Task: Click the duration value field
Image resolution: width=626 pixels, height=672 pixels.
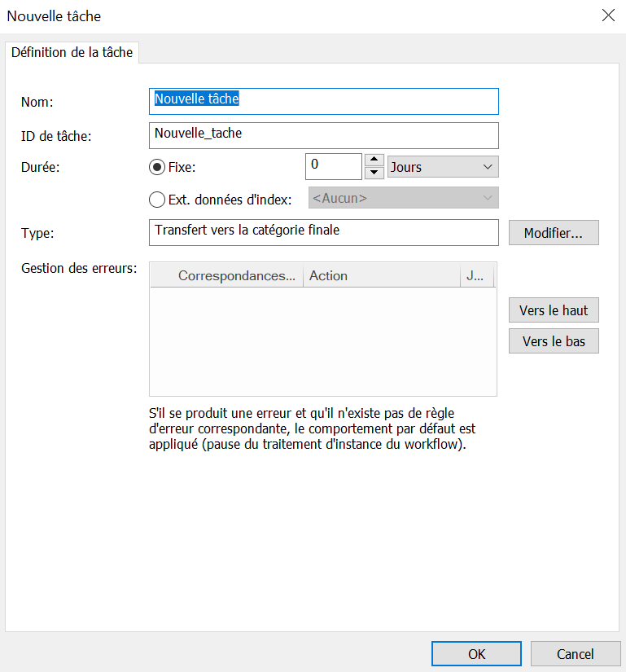Action: (334, 166)
